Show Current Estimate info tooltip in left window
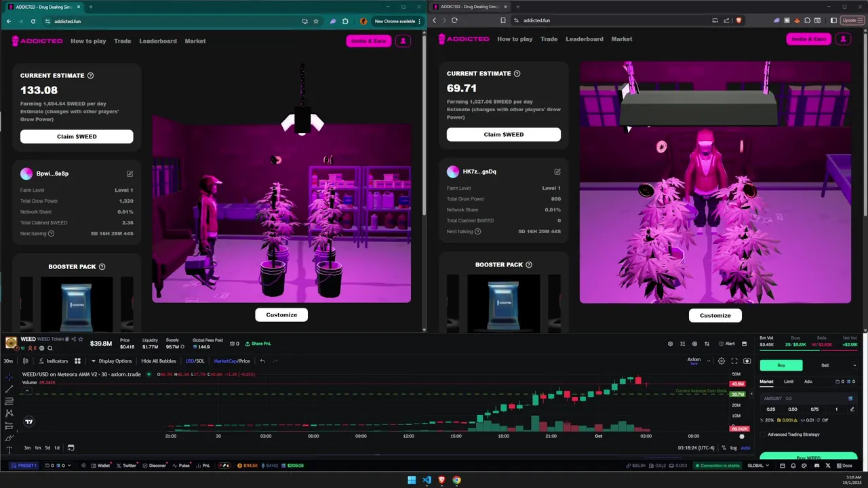Screen dimensions: 868x488 91,76
